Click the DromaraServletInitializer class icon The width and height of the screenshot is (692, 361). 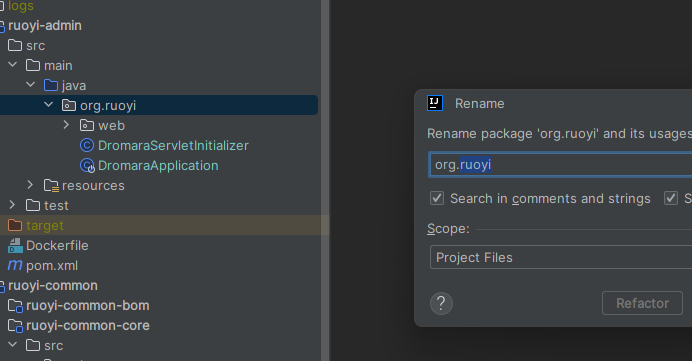click(86, 145)
